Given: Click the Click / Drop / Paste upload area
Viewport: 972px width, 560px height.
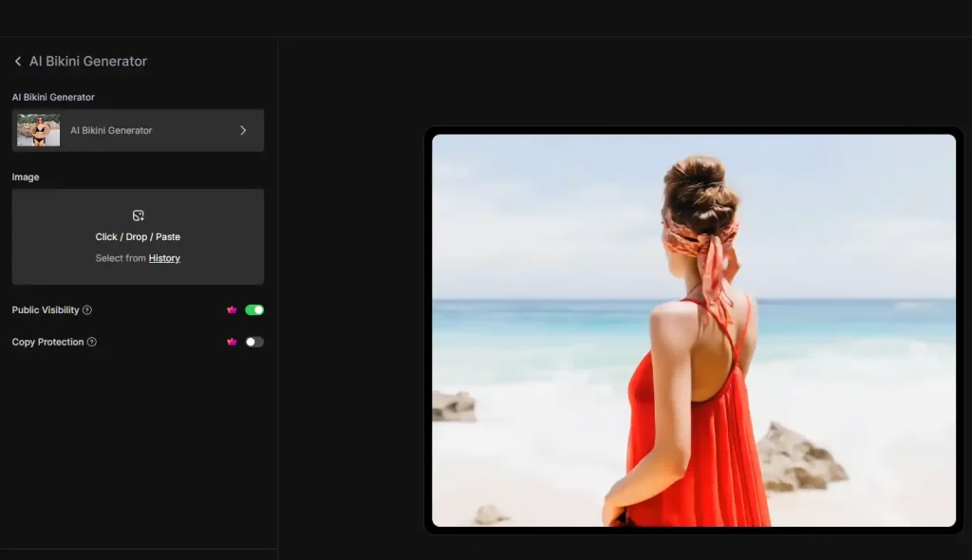Looking at the screenshot, I should 138,236.
